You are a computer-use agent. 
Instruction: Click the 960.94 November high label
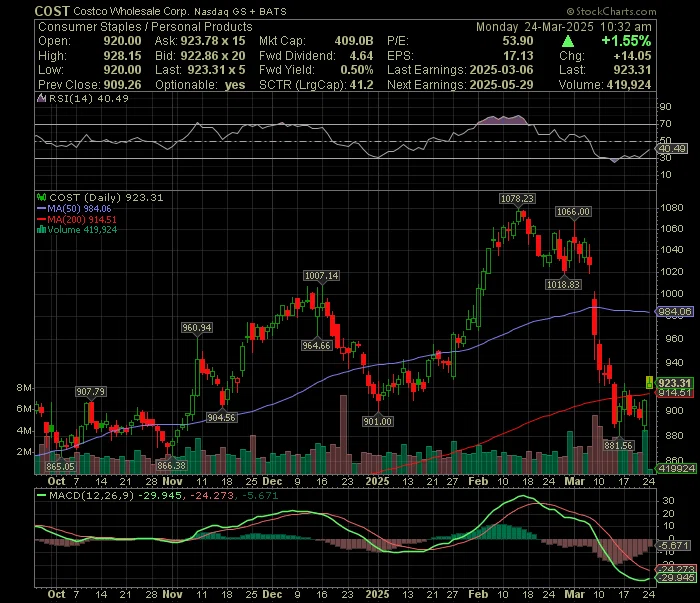[x=197, y=328]
